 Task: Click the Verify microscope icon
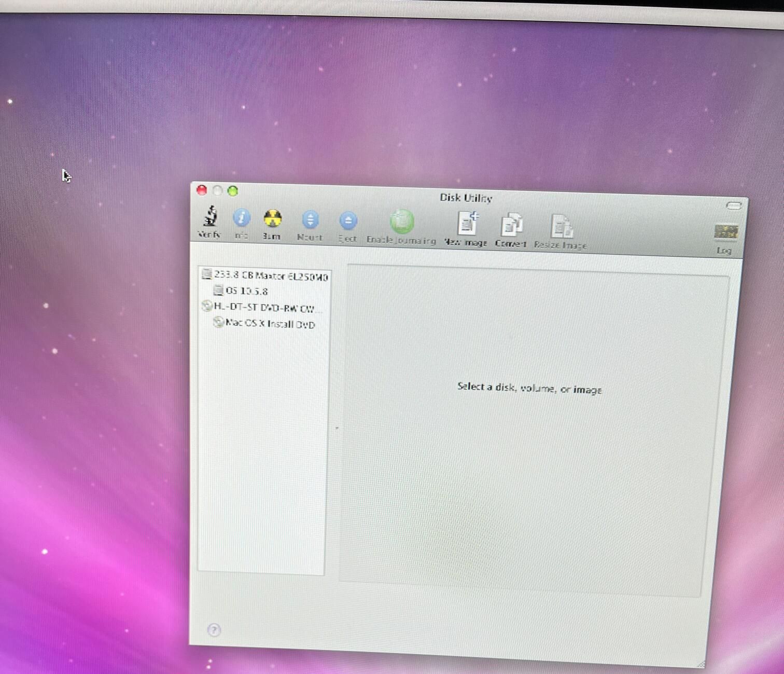[x=210, y=216]
